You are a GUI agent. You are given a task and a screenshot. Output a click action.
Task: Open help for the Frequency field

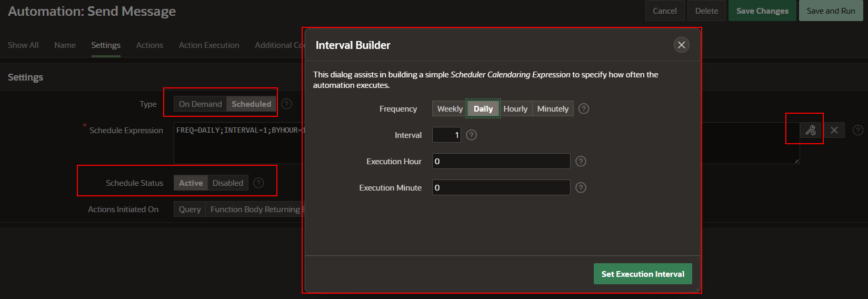pyautogui.click(x=583, y=109)
